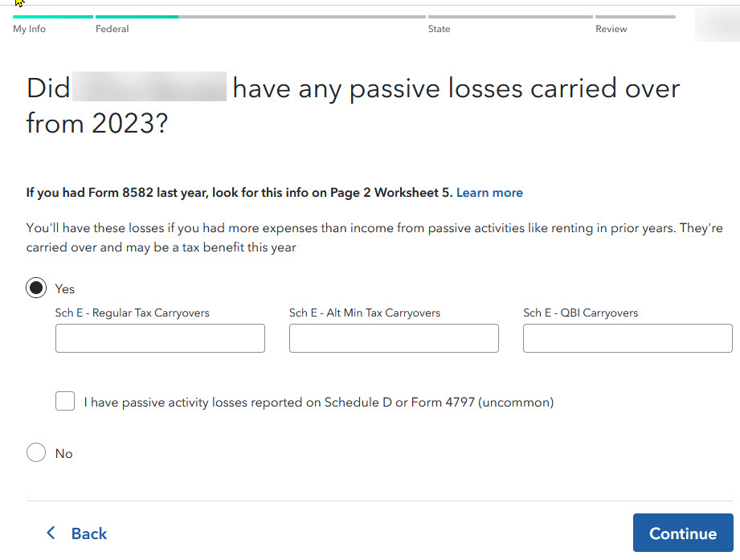Screen dimensions: 740x560
Task: Click the blurred box in top-right corner
Action: [717, 25]
